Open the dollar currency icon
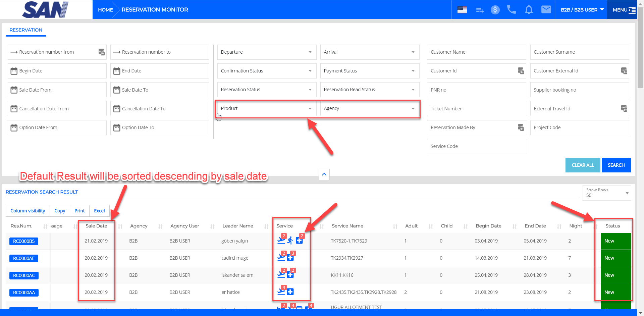This screenshot has height=316, width=644. pos(495,10)
